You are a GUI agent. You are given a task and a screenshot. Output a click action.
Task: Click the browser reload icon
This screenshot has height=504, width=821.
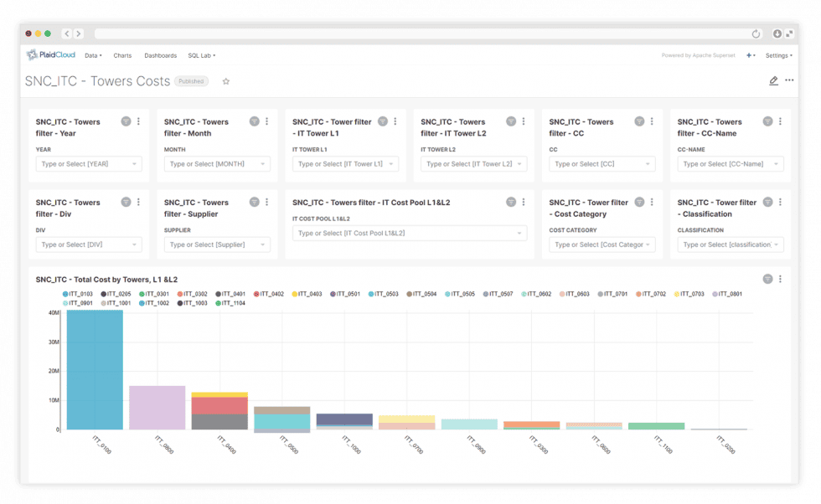click(x=756, y=33)
